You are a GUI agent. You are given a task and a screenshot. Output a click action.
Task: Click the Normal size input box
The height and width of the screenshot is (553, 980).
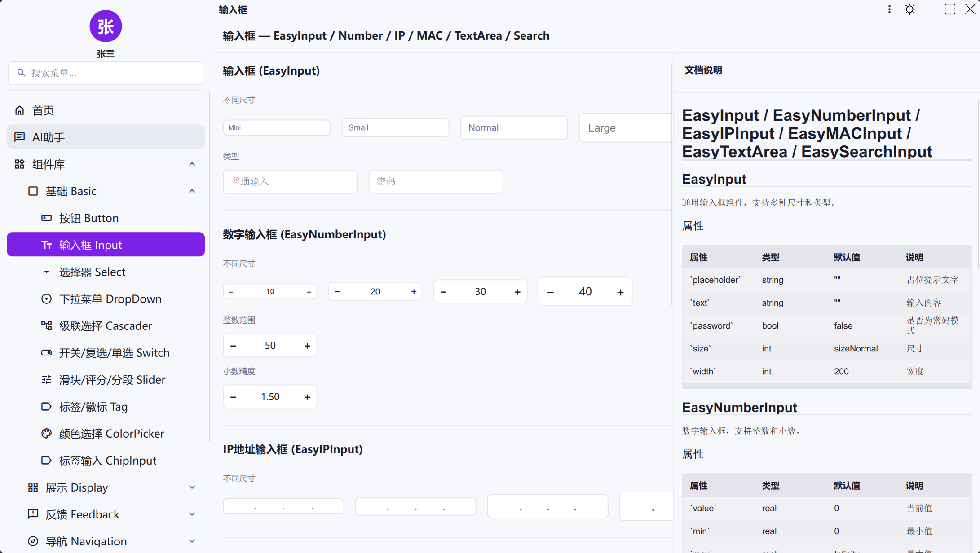click(x=514, y=127)
